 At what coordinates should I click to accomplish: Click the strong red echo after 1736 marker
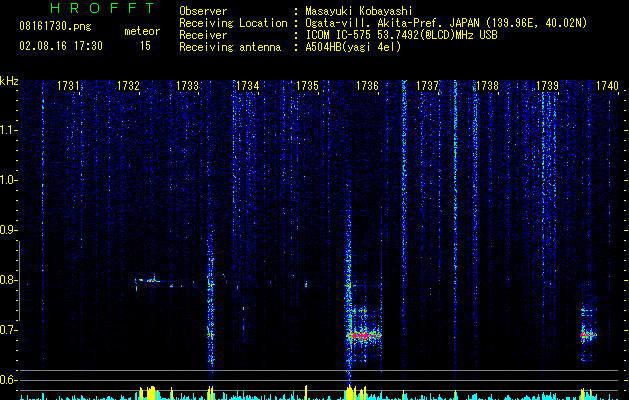363,335
